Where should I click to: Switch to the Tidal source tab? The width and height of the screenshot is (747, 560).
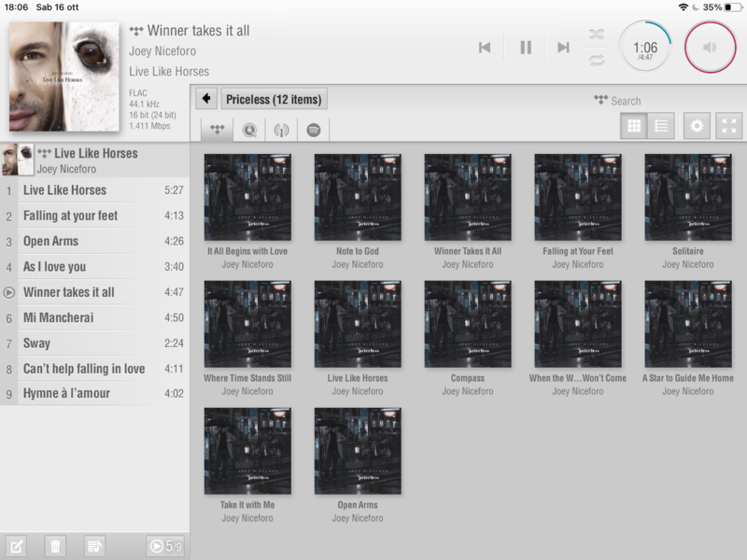point(218,130)
